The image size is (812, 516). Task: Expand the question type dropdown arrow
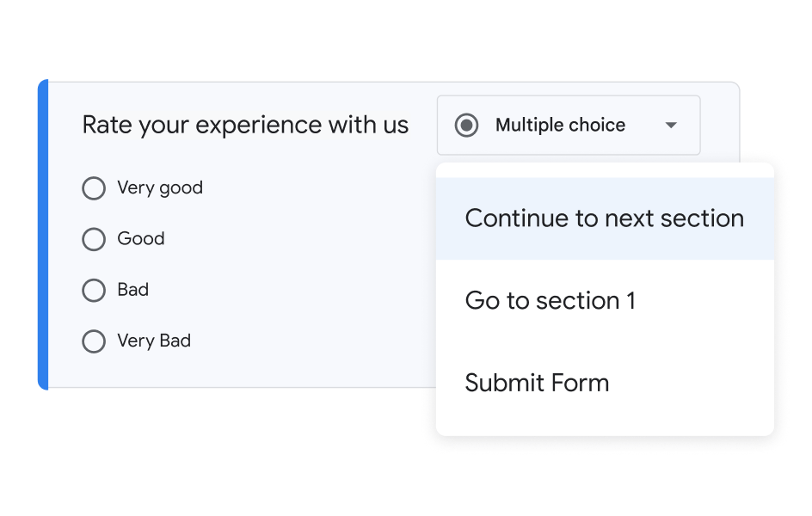671,126
